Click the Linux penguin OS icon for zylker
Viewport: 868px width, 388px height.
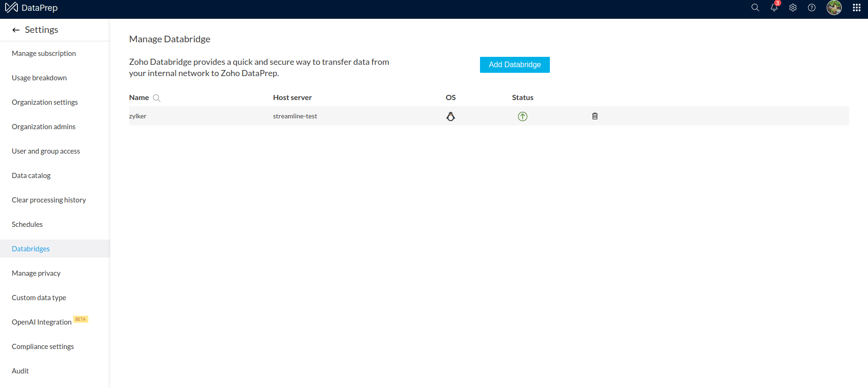tap(450, 116)
